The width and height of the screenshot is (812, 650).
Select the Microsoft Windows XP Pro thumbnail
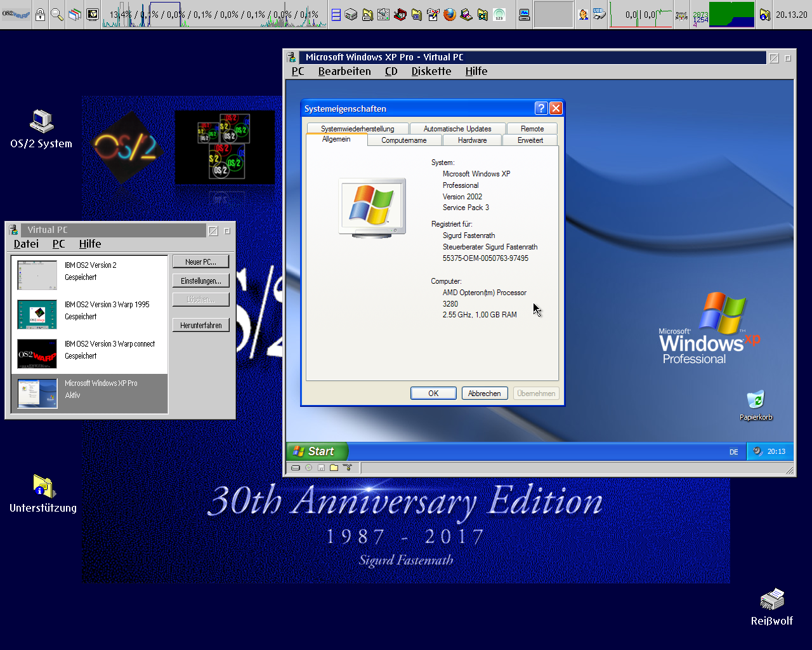37,393
